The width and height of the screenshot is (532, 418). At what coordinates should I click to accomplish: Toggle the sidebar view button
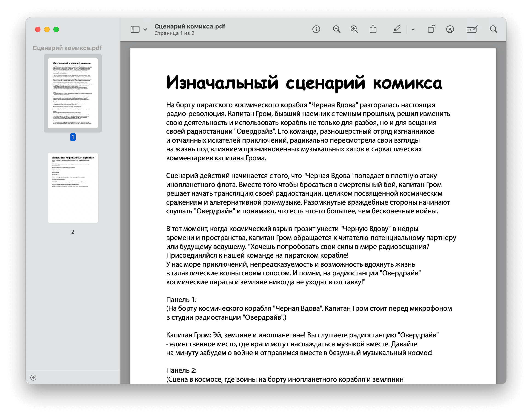point(135,29)
